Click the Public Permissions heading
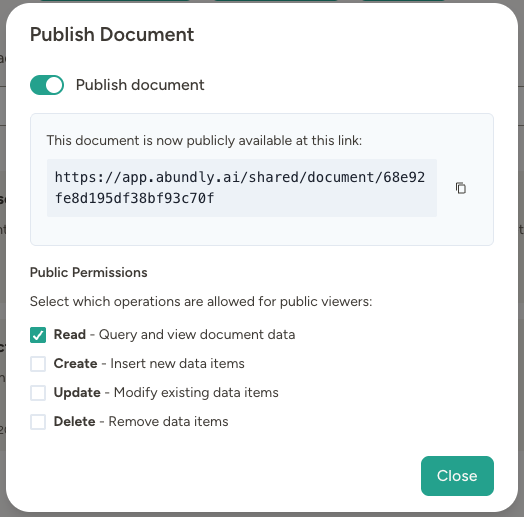Screen dimensions: 524x517 pos(89,272)
